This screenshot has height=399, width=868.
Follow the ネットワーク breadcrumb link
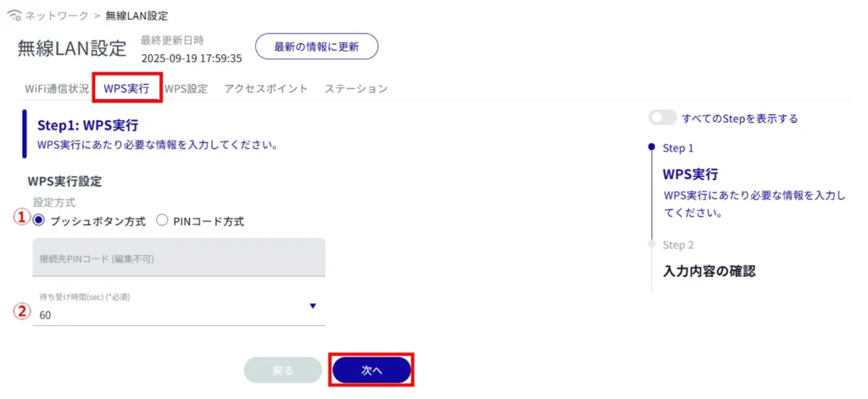(x=56, y=15)
